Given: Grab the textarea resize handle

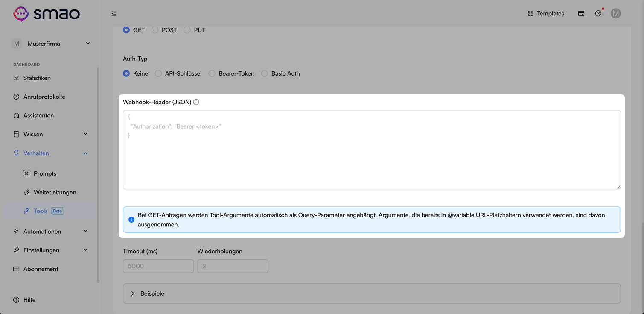Looking at the screenshot, I should pos(618,187).
